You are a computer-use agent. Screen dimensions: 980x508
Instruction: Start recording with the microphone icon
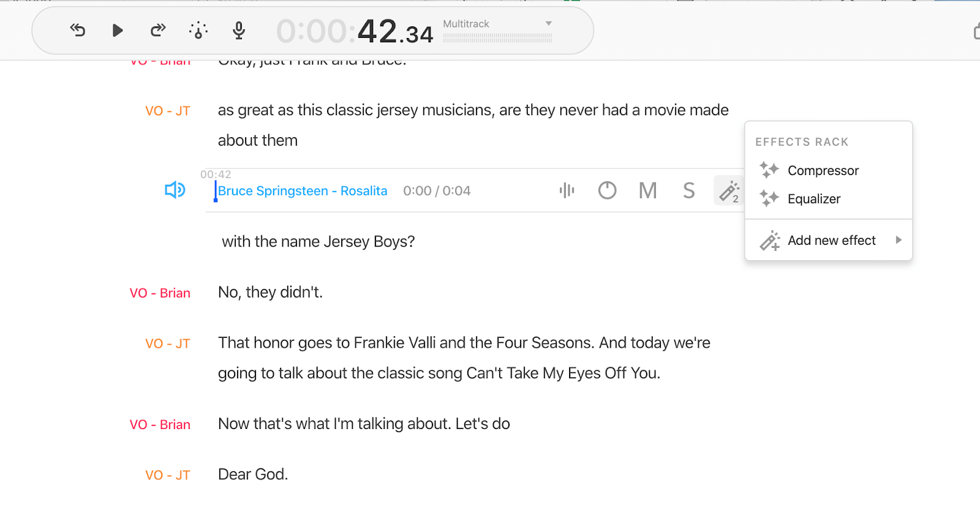coord(239,30)
